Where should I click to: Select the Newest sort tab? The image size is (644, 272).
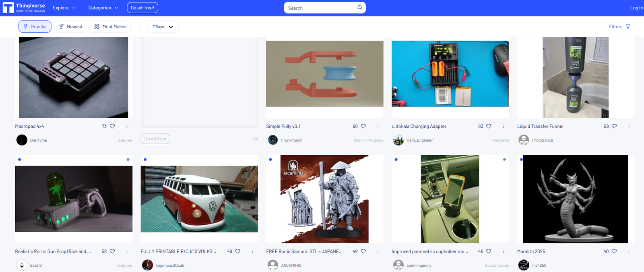[70, 27]
